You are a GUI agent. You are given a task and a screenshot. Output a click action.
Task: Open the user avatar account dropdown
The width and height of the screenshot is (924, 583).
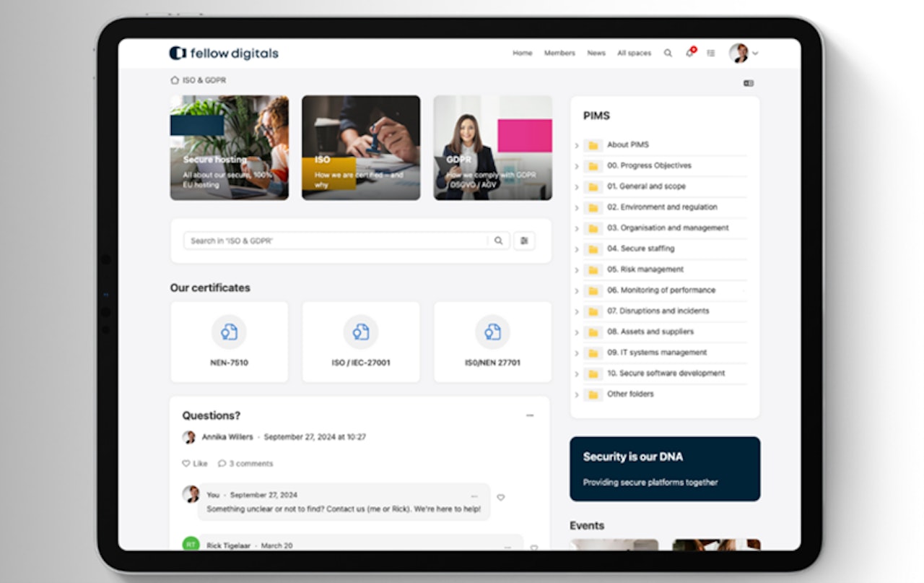744,53
